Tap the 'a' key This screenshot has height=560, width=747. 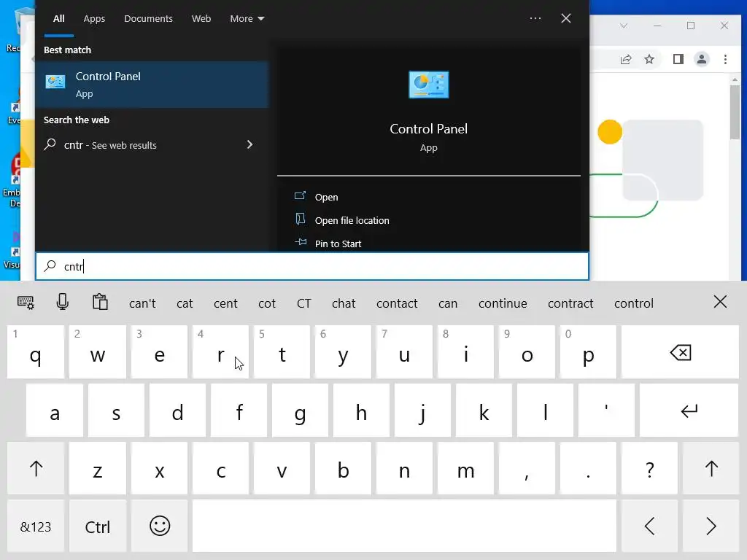pos(55,411)
